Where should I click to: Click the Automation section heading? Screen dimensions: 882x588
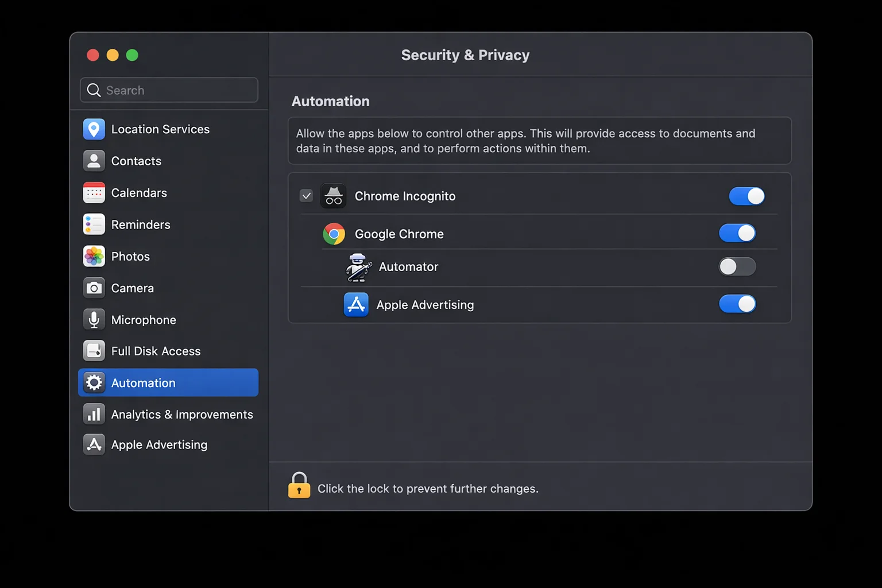(x=330, y=101)
